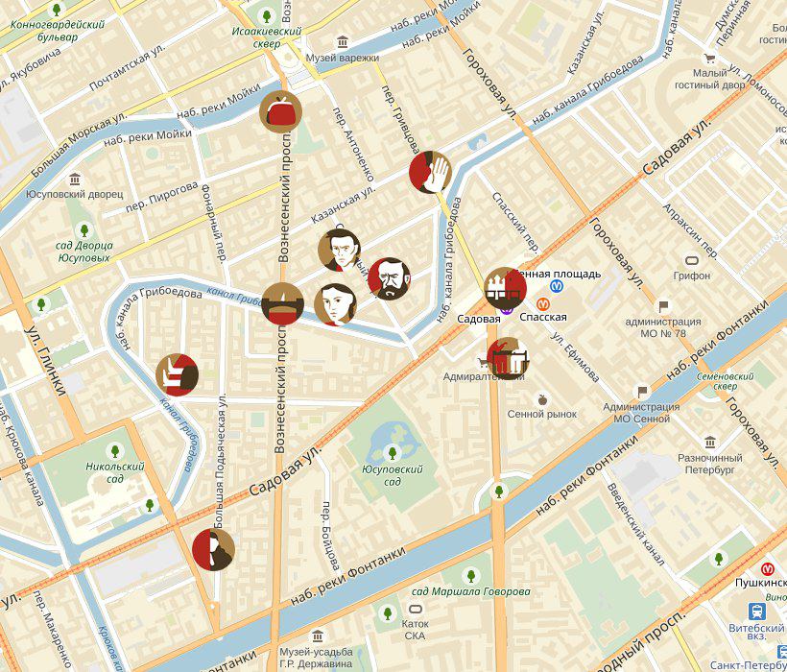
Task: Select the Садовая metro station label
Action: [x=479, y=319]
